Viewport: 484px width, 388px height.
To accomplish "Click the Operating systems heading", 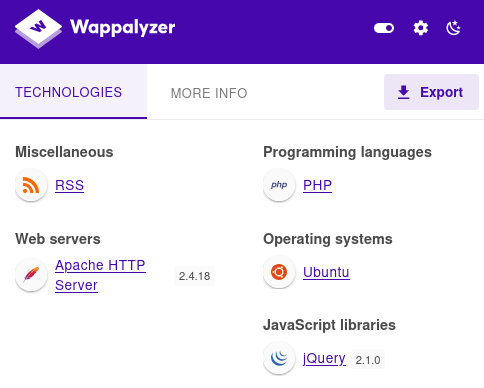I will 328,239.
